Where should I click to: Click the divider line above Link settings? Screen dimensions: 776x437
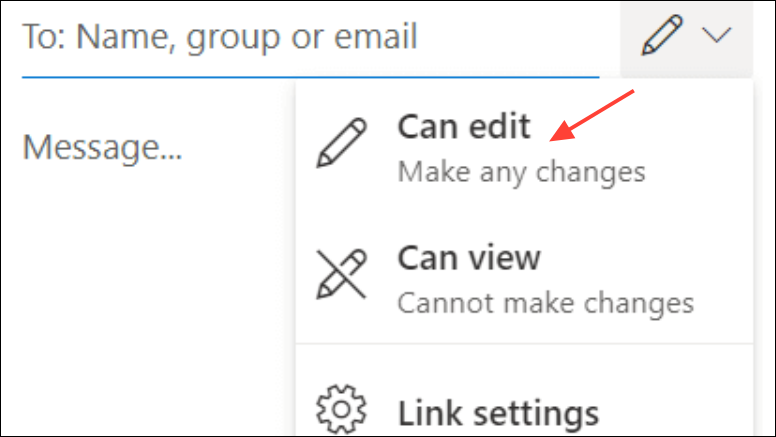(525, 343)
